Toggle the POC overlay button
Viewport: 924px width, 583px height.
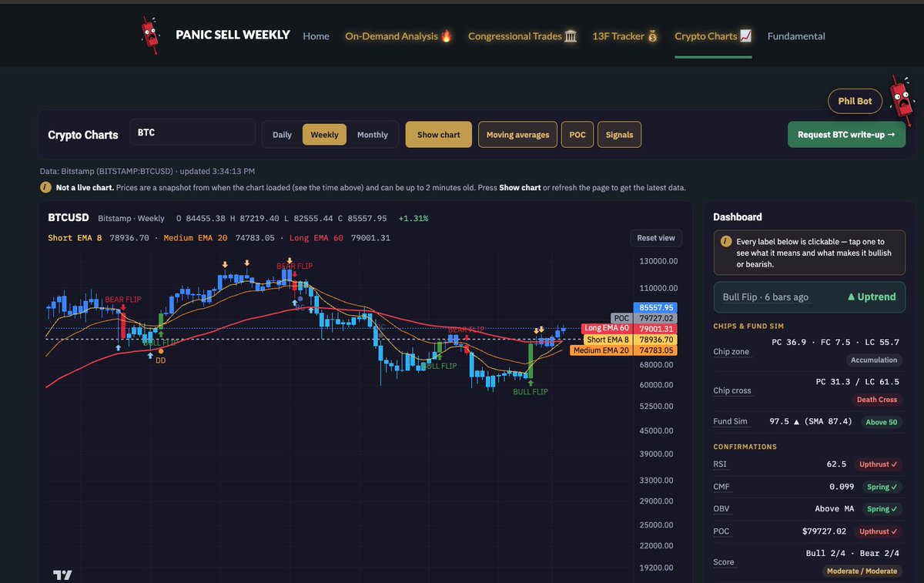click(577, 135)
